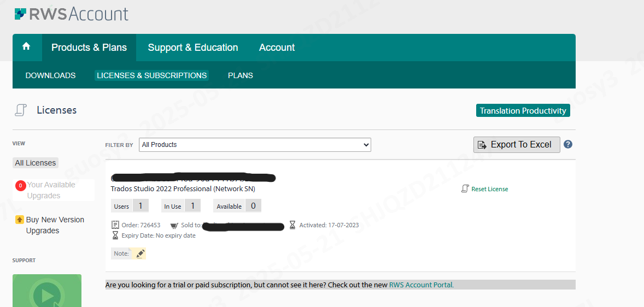Select the PLANS submenu
Viewport: 644px width, 307px height.
(241, 75)
